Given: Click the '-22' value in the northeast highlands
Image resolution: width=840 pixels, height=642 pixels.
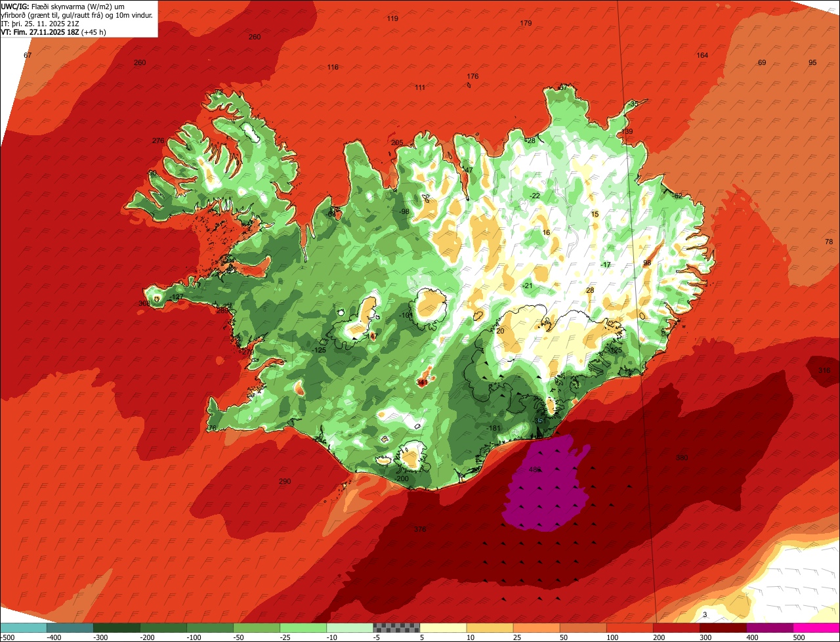Looking at the screenshot, I should (534, 196).
